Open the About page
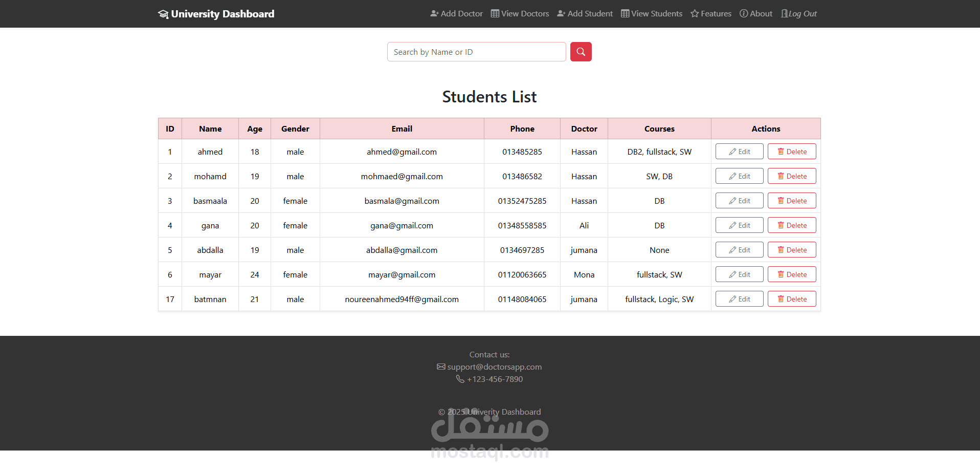This screenshot has width=980, height=471. (756, 14)
